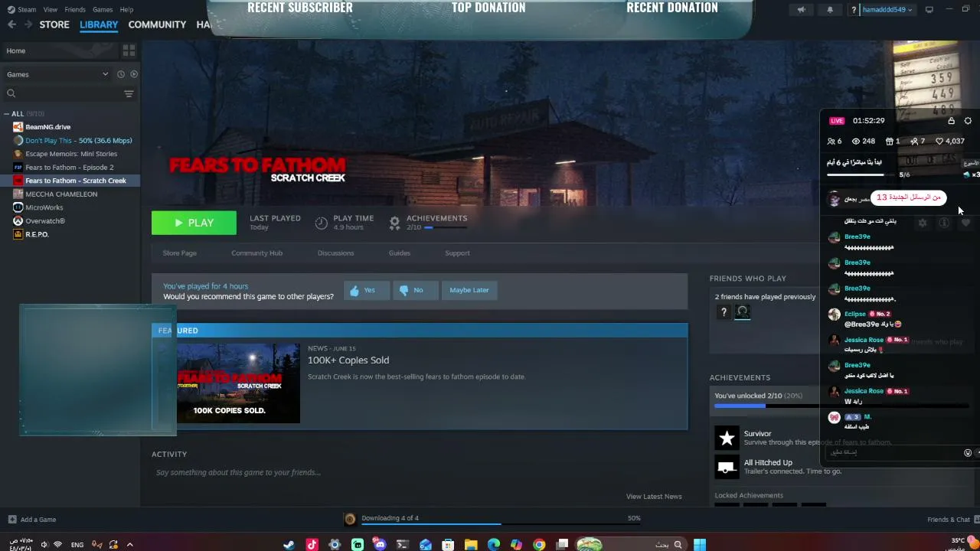Open the Survivor achievement star icon
The image size is (980, 551).
(727, 439)
